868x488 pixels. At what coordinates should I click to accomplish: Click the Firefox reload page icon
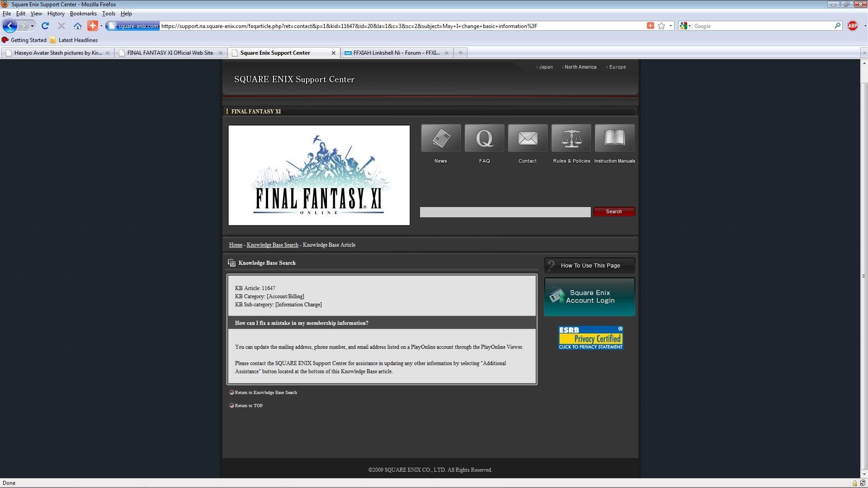coord(45,26)
